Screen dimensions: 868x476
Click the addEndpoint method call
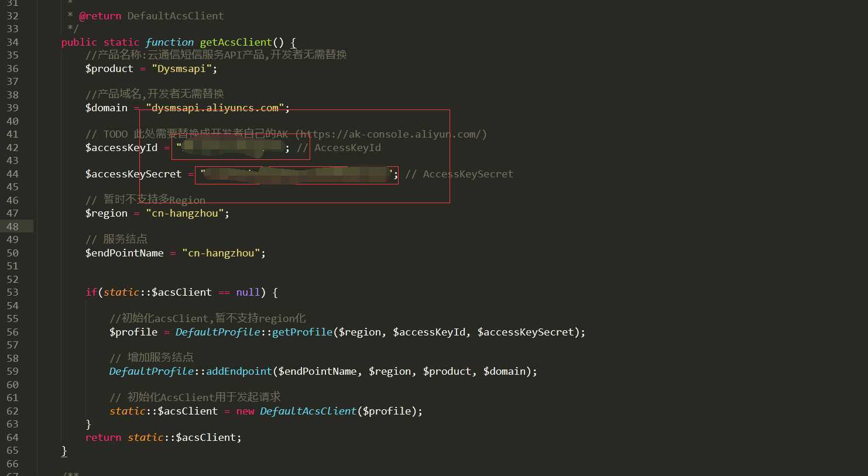(x=239, y=371)
